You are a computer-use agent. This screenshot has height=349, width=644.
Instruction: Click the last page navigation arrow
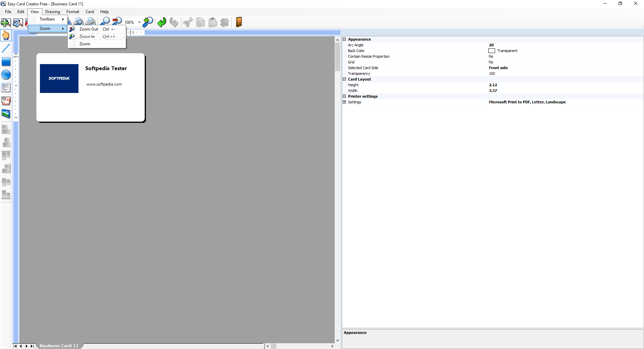tap(32, 346)
